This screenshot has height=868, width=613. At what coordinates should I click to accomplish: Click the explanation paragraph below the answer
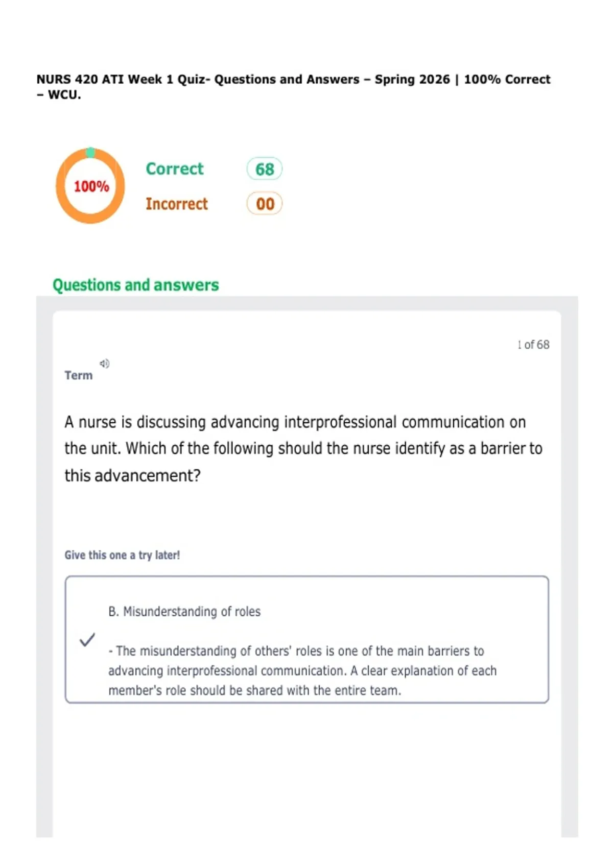(x=302, y=670)
